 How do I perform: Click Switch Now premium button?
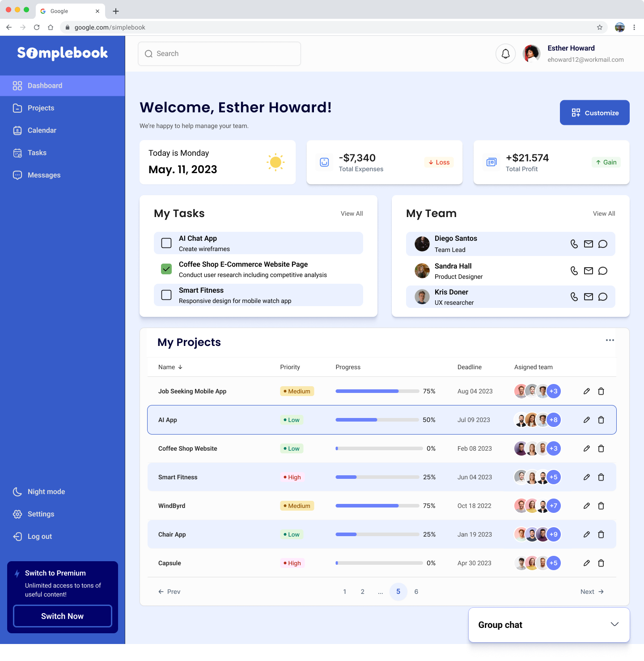(63, 616)
